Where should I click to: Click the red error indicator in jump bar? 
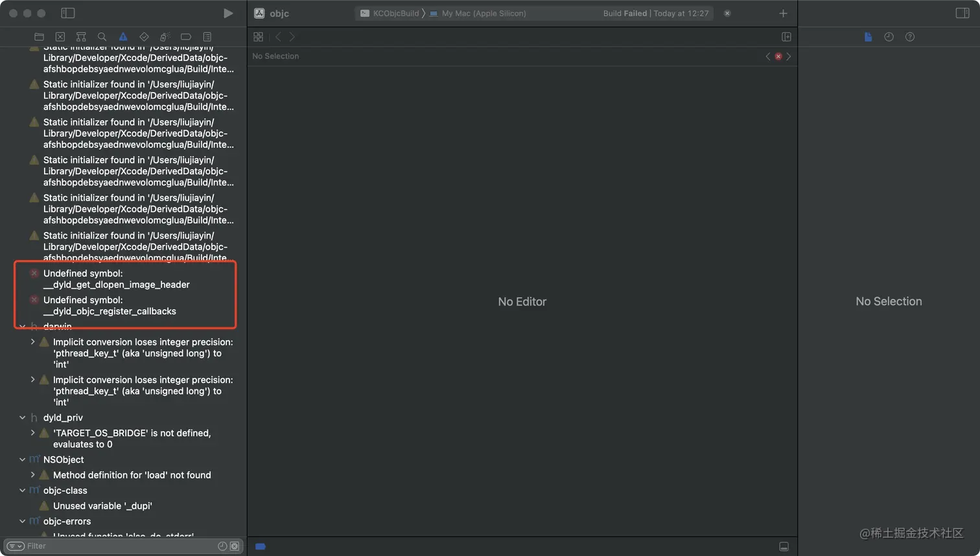(778, 56)
